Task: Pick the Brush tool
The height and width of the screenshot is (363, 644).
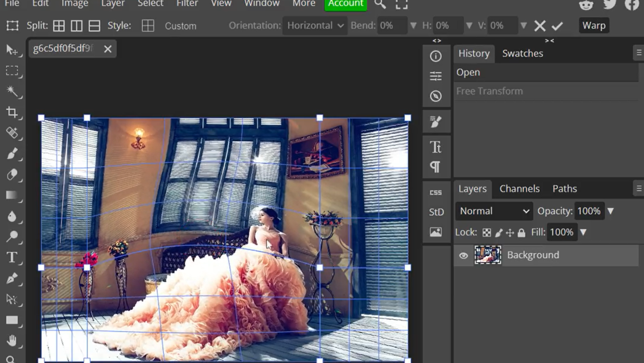Action: 12,154
